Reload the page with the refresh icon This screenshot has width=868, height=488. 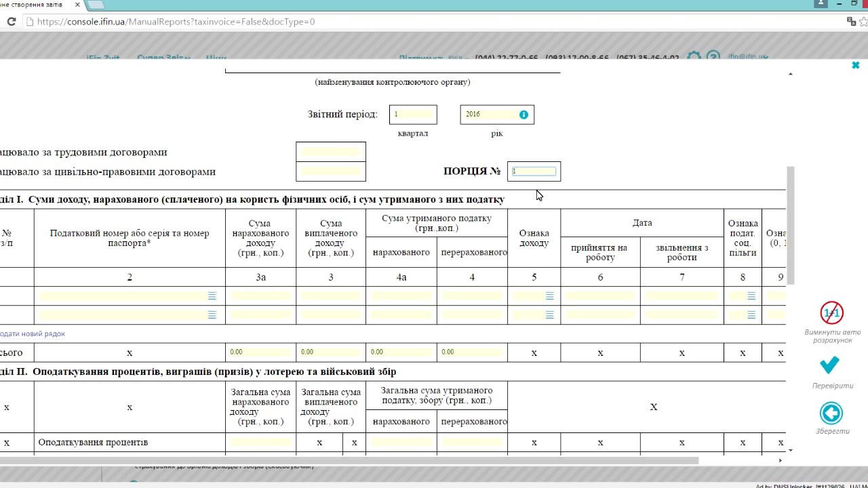pyautogui.click(x=11, y=22)
